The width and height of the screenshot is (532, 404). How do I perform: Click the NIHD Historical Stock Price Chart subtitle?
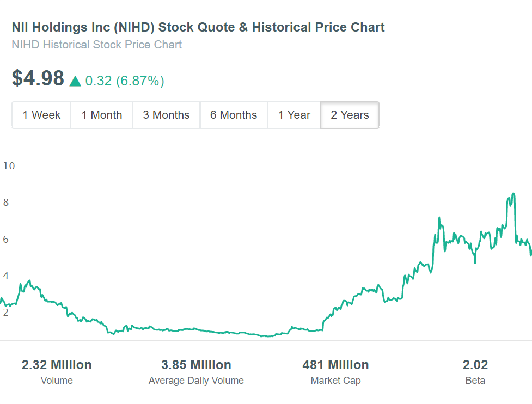pyautogui.click(x=97, y=45)
